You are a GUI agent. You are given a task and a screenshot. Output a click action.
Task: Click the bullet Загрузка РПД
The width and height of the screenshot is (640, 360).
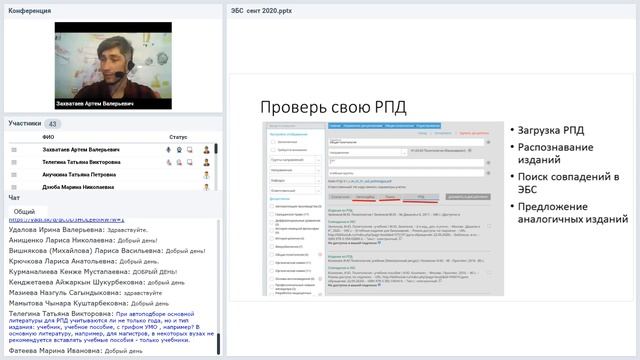point(551,130)
